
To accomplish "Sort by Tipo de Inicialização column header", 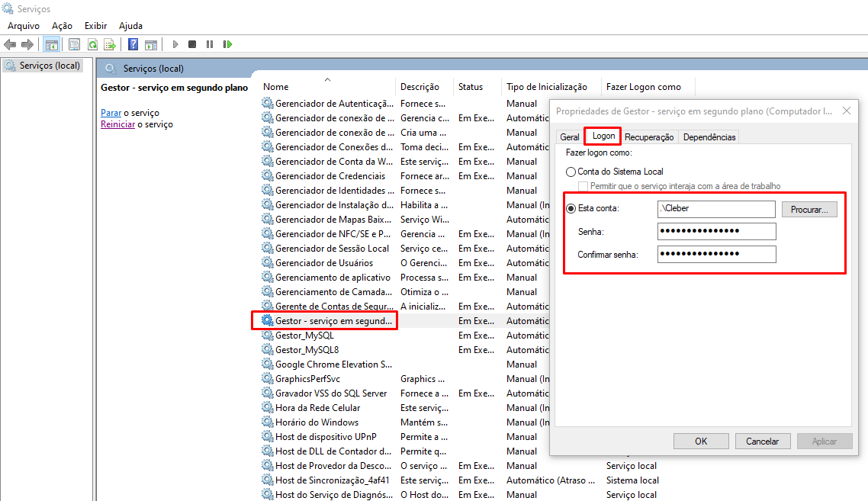I will (547, 87).
